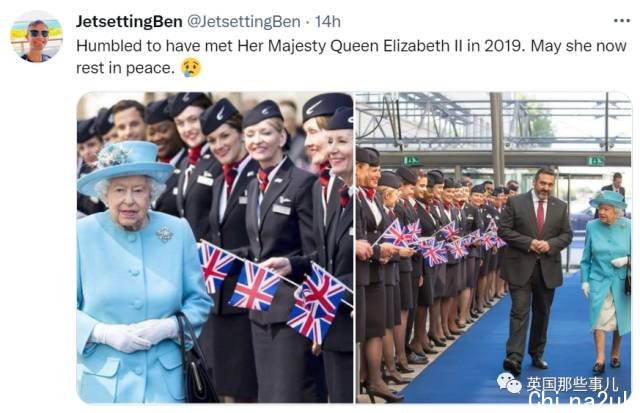Click the blue hat in the left photo

coord(125,165)
